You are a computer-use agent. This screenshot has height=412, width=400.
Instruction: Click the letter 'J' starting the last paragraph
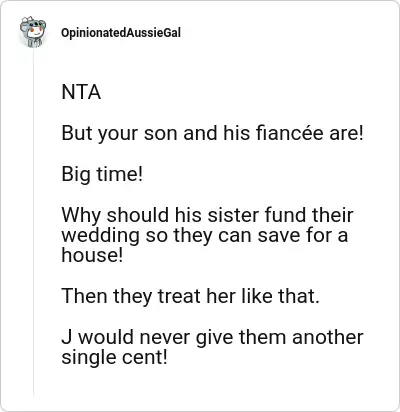tap(67, 337)
